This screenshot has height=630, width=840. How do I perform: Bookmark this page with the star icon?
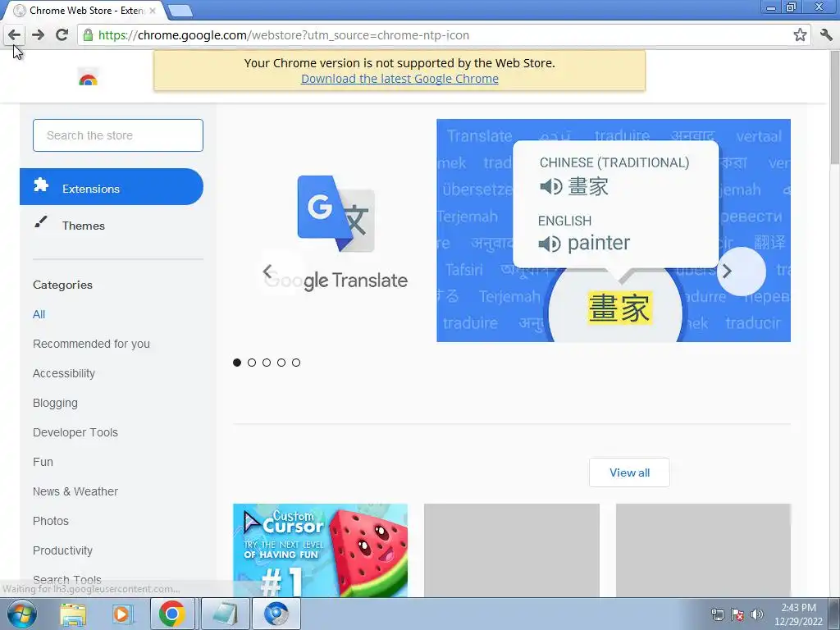[x=800, y=35]
